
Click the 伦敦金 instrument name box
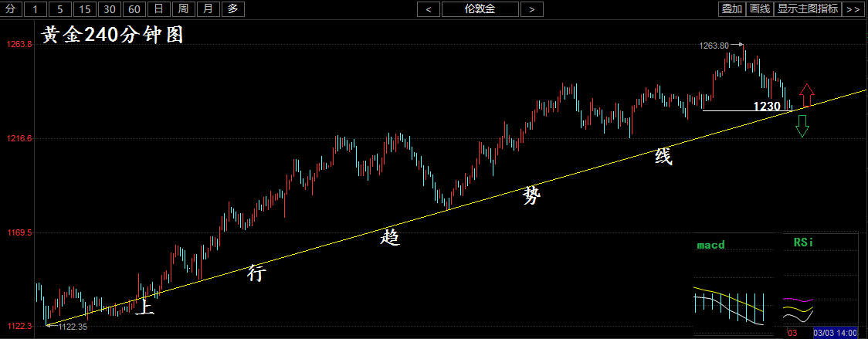pos(480,9)
